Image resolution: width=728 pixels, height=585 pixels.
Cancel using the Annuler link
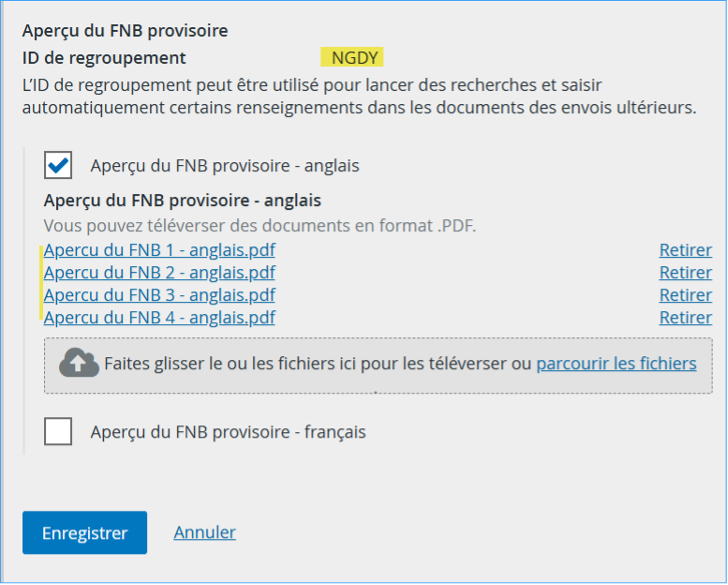point(205,532)
